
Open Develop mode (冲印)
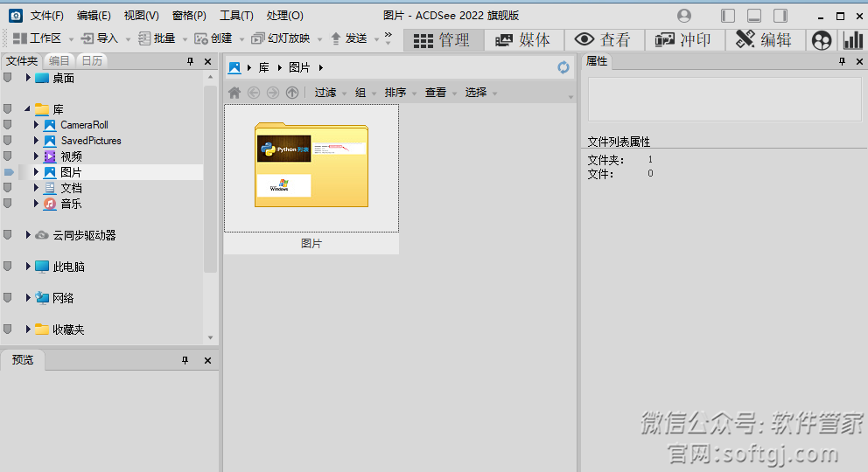pyautogui.click(x=683, y=39)
